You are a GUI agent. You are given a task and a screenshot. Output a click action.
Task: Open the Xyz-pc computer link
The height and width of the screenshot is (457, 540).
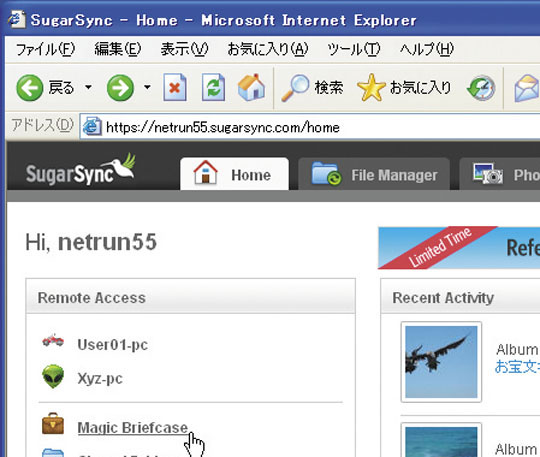point(100,378)
